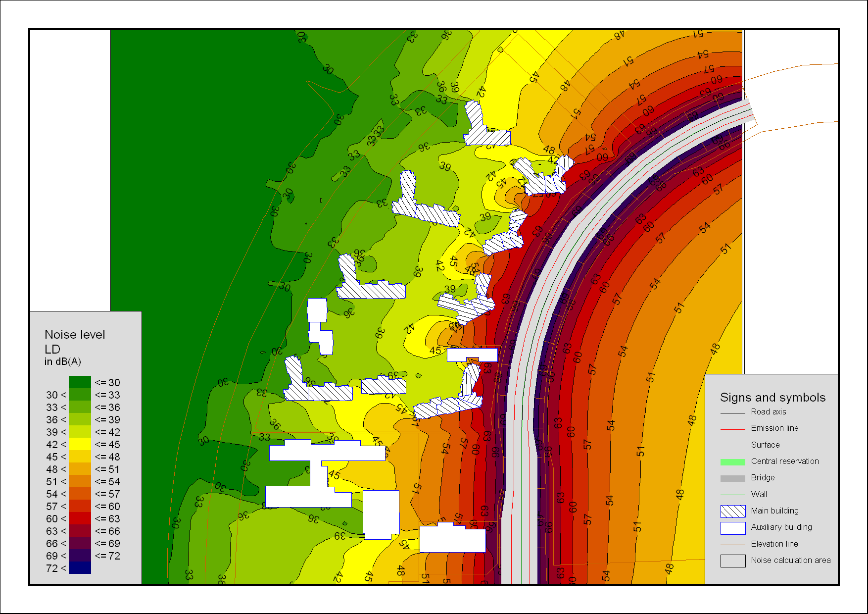Click the Noise calculation area box symbol
868x614 pixels.
[733, 561]
